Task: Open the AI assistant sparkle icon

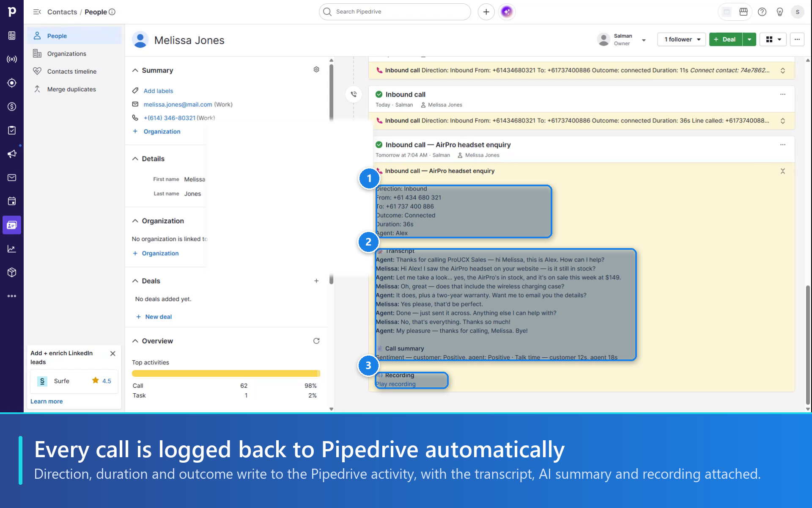Action: [507, 12]
